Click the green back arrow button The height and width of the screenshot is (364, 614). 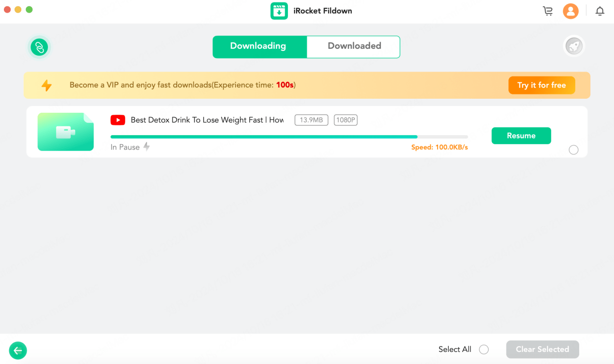point(18,350)
